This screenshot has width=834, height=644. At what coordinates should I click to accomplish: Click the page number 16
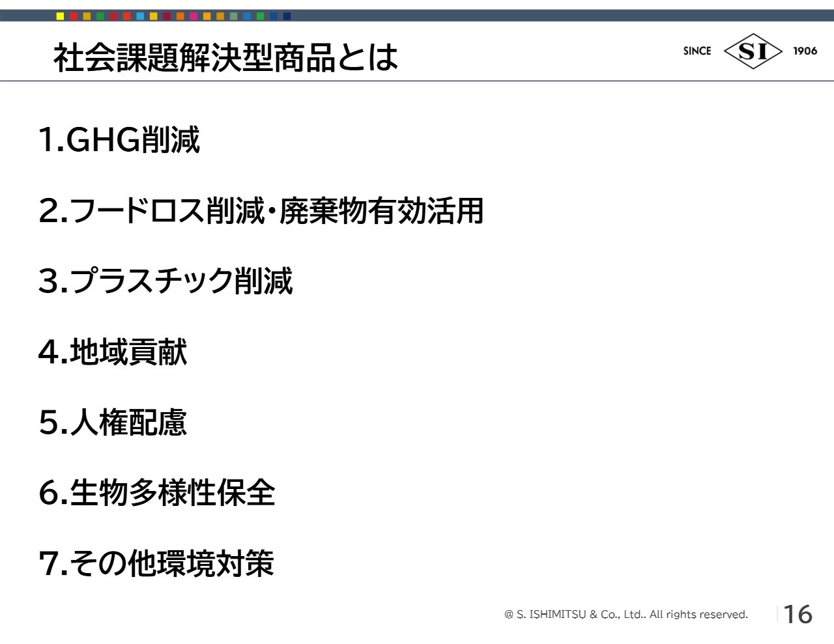point(798,614)
